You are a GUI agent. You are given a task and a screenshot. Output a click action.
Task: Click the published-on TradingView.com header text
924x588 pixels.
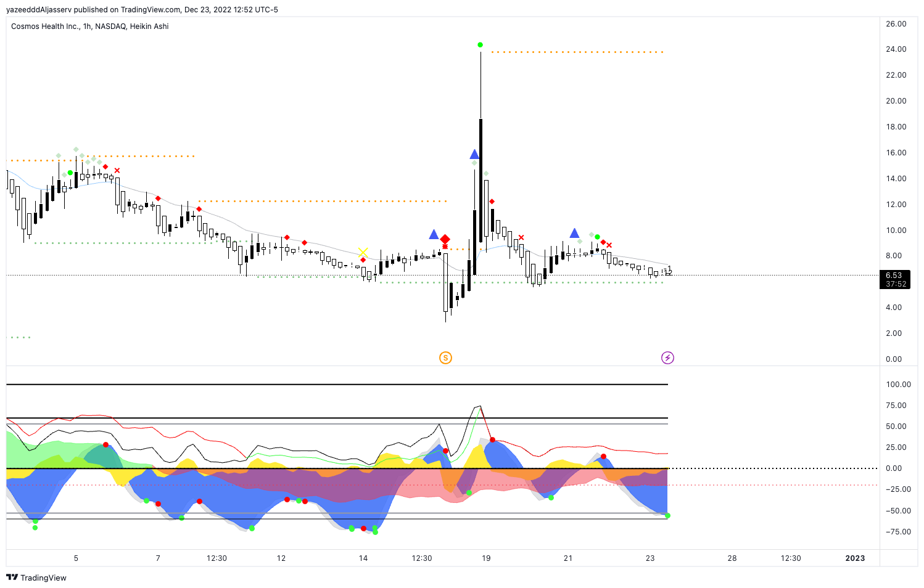coord(142,9)
